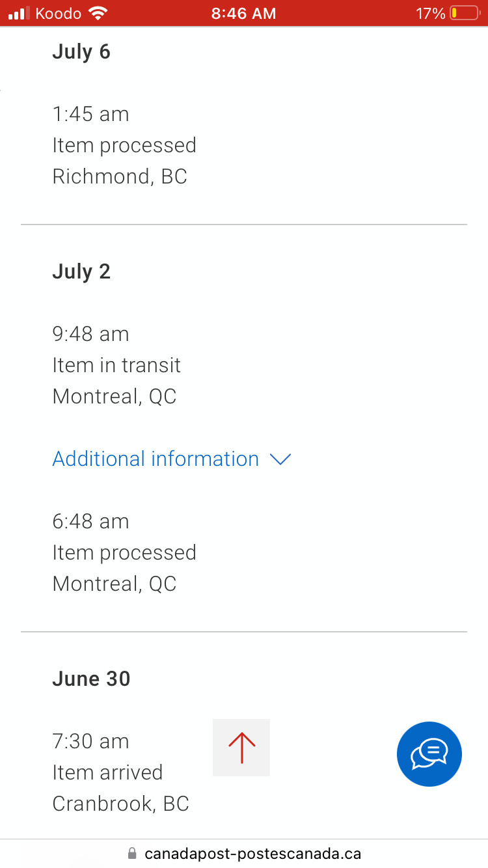Tap the 8:46 AM clock in status bar
The width and height of the screenshot is (488, 868).
click(243, 13)
